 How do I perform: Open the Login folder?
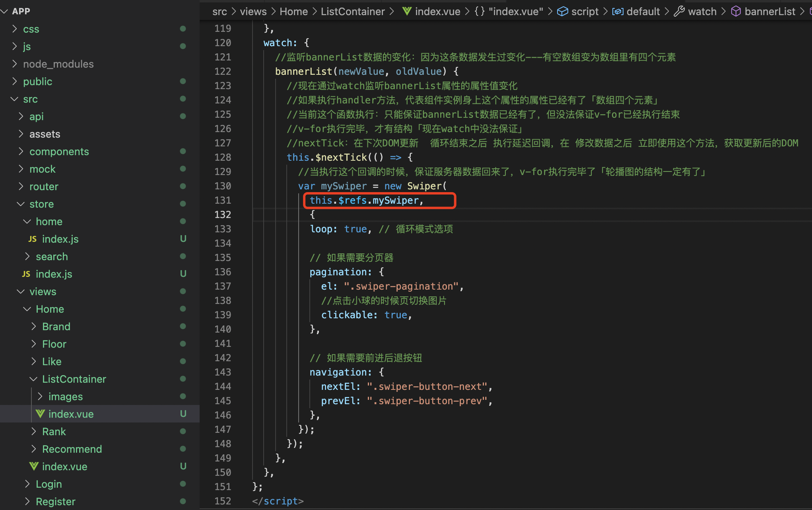pos(49,484)
